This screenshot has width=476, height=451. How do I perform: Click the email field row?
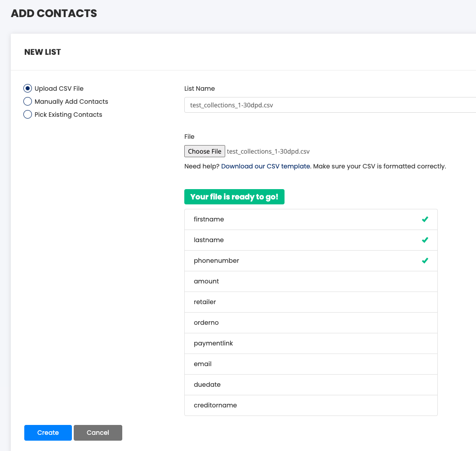coord(311,364)
